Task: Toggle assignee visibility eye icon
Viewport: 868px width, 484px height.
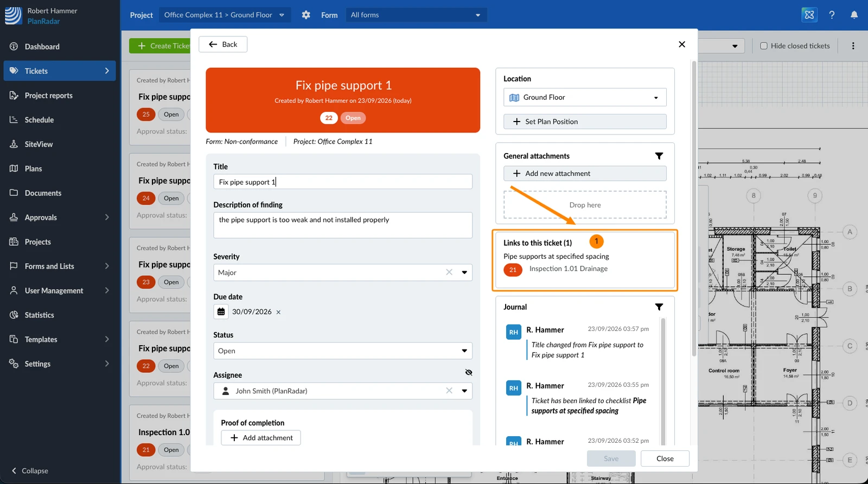Action: pyautogui.click(x=469, y=373)
